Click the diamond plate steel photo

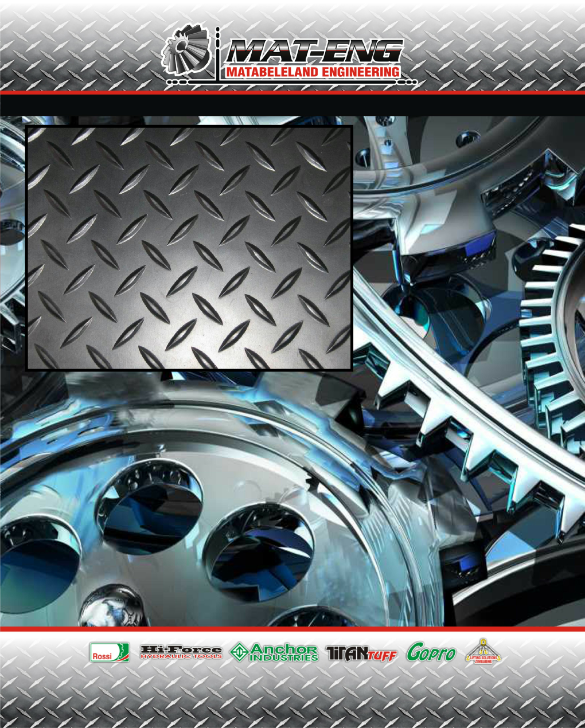point(189,248)
